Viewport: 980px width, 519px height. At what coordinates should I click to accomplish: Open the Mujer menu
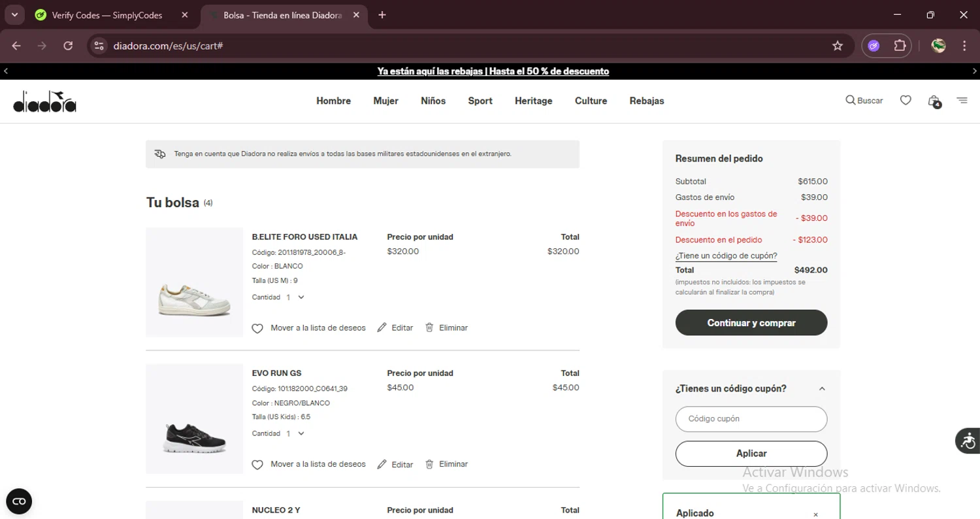[385, 101]
